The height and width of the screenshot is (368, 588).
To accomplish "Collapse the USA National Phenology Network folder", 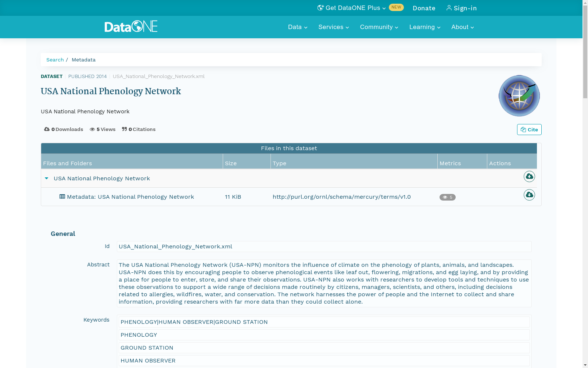I will click(47, 178).
